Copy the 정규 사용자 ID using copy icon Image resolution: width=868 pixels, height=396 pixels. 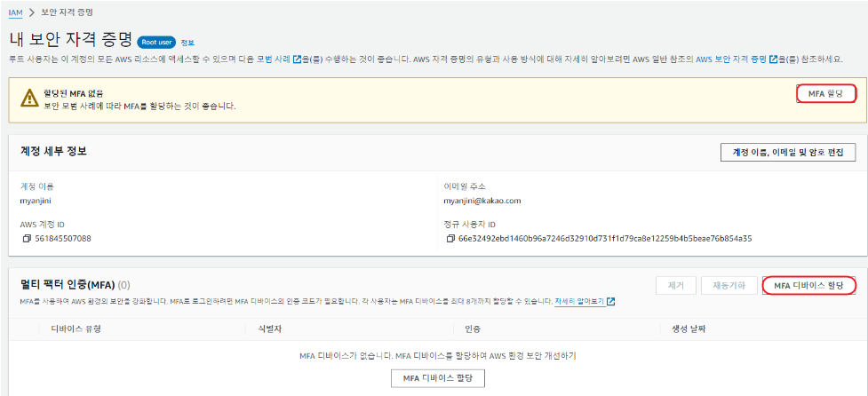click(450, 239)
